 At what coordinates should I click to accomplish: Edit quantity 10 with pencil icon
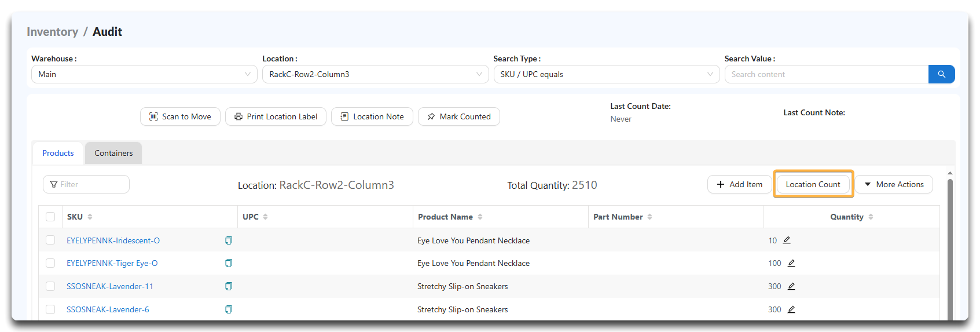click(x=787, y=240)
